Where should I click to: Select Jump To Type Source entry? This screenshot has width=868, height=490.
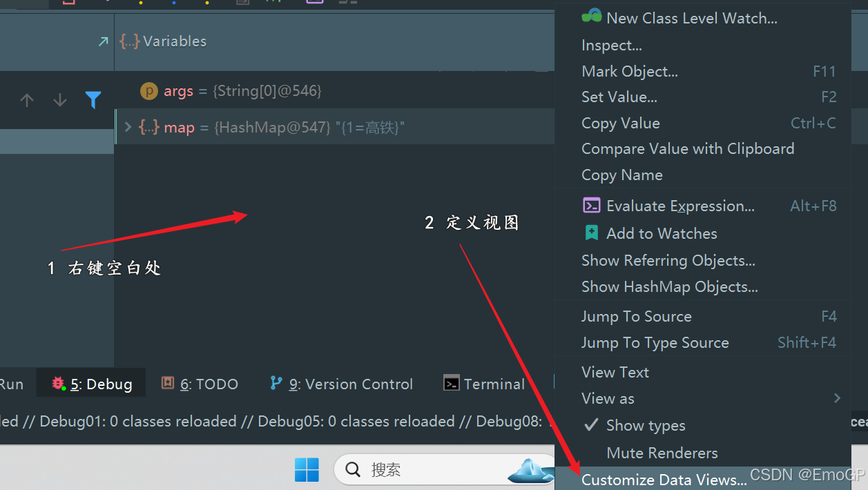pyautogui.click(x=703, y=343)
